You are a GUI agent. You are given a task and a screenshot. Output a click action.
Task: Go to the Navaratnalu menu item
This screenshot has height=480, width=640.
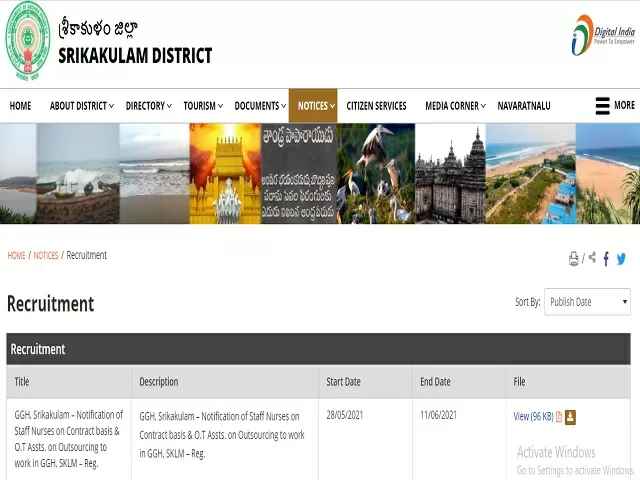[528, 106]
